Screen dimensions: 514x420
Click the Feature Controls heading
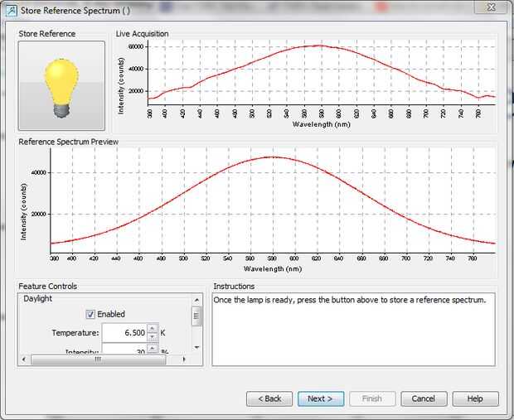[47, 287]
